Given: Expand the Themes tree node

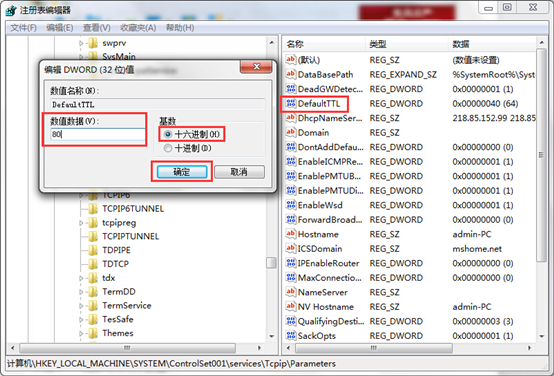Looking at the screenshot, I should pyautogui.click(x=81, y=333).
